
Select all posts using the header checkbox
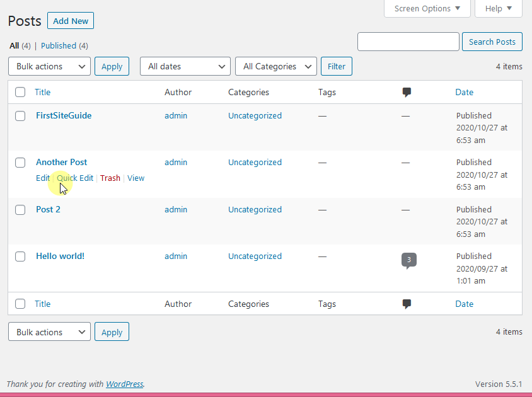20,91
